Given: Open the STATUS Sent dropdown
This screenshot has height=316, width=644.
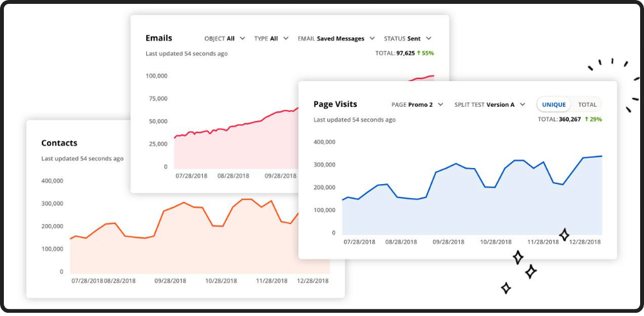Looking at the screenshot, I should point(408,39).
